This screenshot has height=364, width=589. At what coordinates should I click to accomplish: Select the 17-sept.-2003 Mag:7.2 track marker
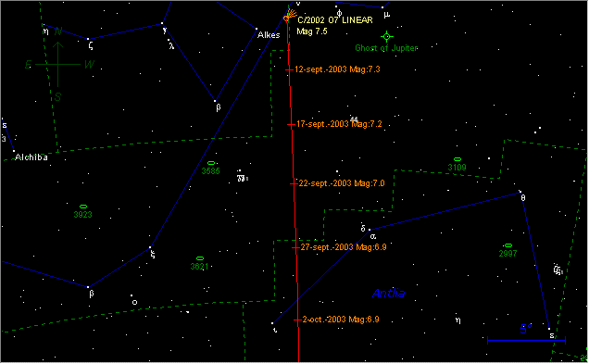point(291,125)
